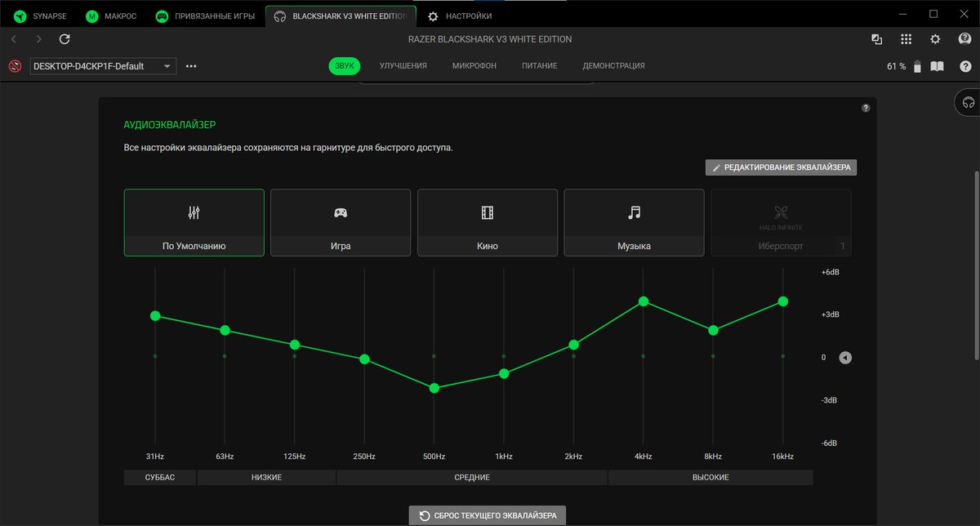Open settings gear in the top right
Viewport: 980px width, 526px height.
pyautogui.click(x=936, y=39)
